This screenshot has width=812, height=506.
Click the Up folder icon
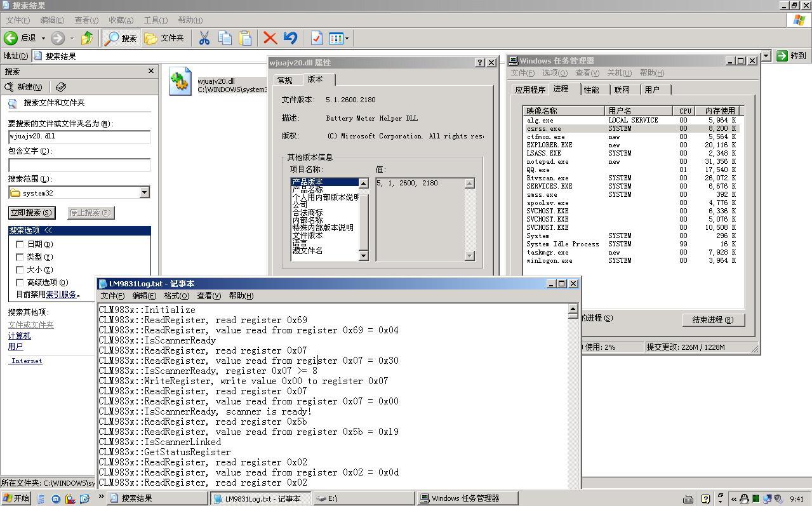coord(87,38)
